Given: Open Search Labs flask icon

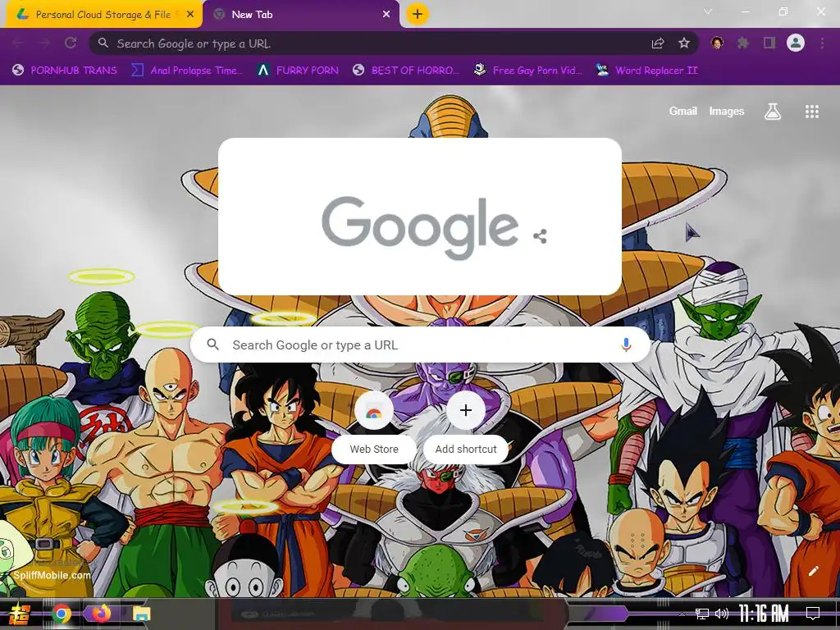Looking at the screenshot, I should tap(773, 112).
